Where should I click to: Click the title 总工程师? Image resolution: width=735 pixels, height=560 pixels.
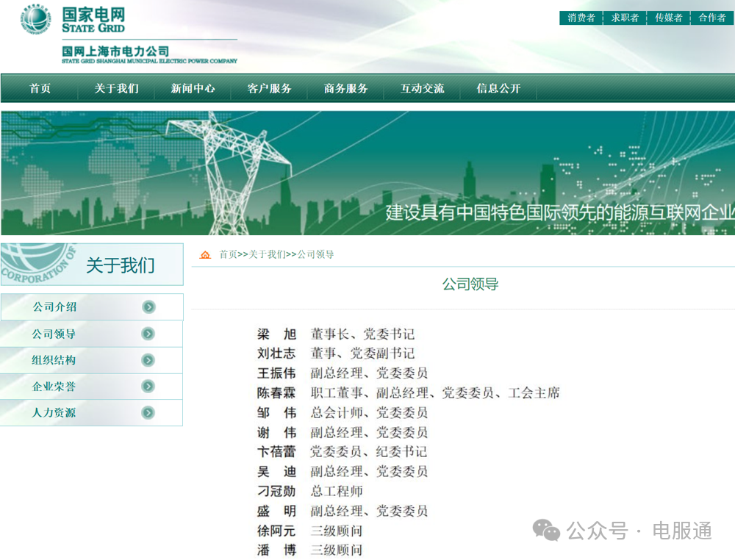tap(337, 491)
